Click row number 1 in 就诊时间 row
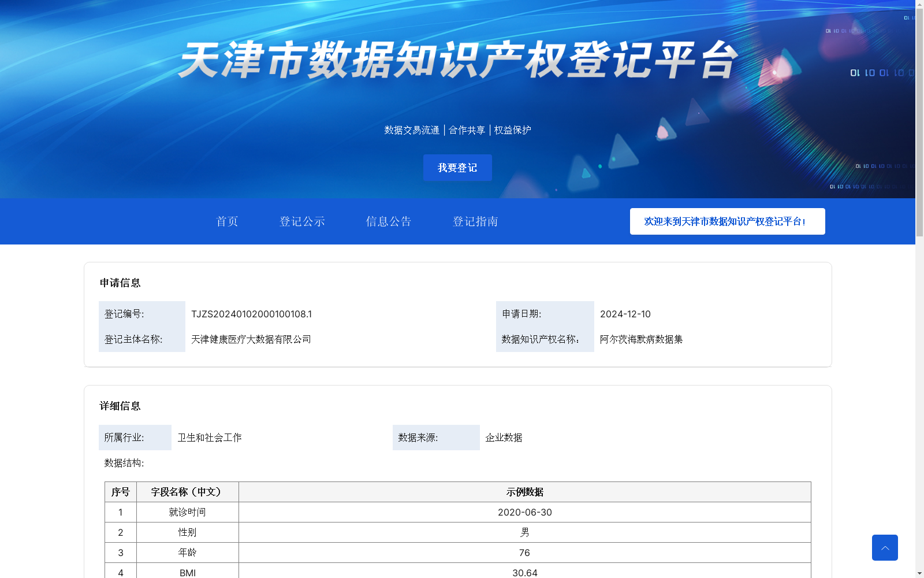The image size is (924, 578). click(x=121, y=512)
